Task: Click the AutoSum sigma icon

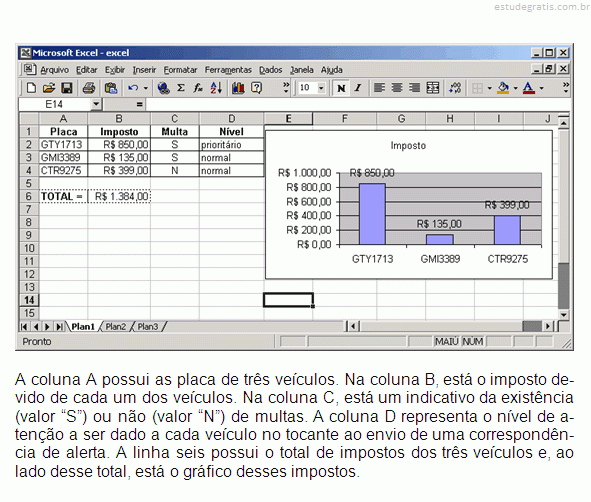Action: click(181, 88)
